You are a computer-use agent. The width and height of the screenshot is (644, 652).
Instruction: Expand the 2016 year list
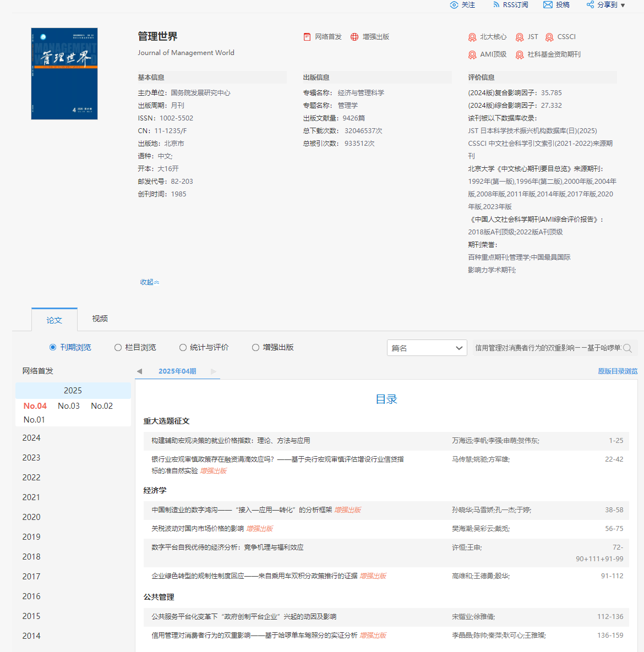coord(31,596)
